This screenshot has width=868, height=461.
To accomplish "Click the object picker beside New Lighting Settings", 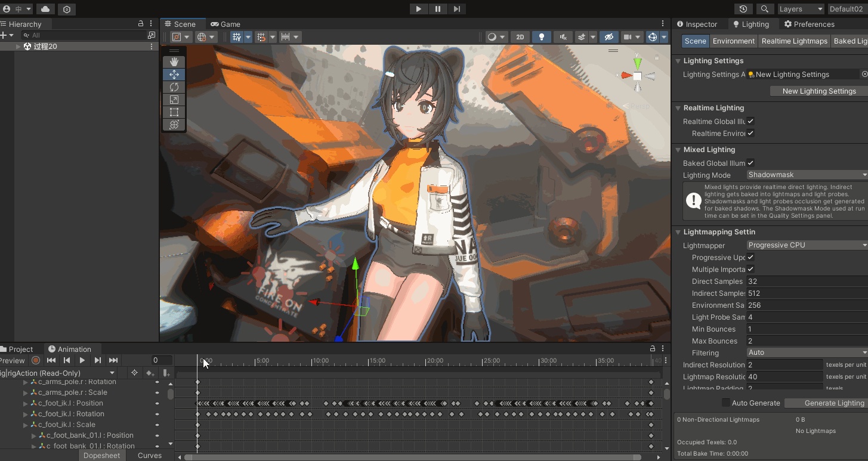I will point(864,75).
